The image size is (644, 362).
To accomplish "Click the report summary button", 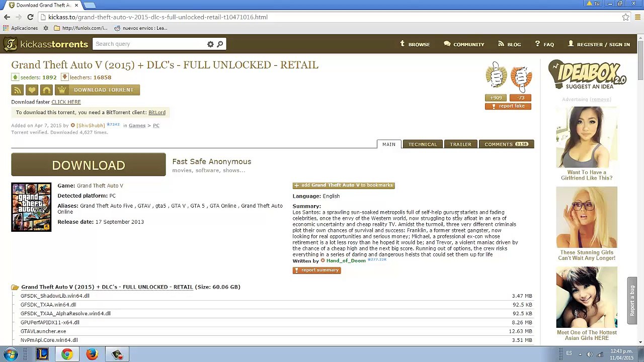I will (x=317, y=270).
